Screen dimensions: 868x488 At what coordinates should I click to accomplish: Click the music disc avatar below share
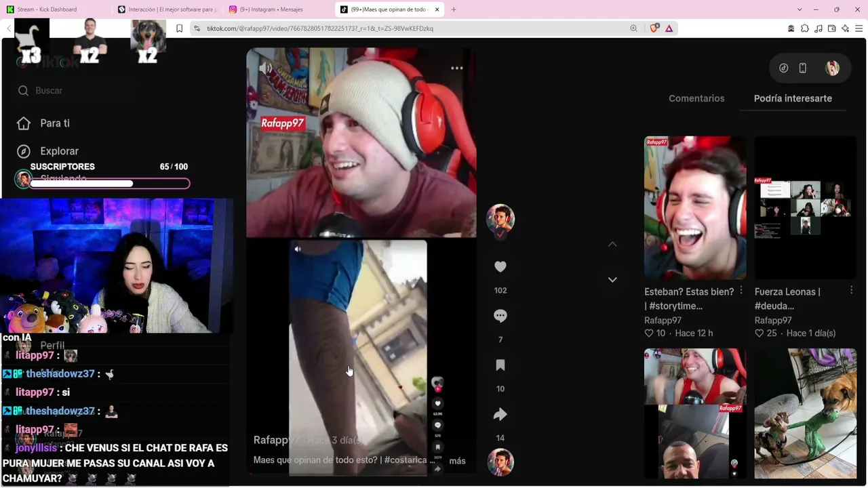500,462
